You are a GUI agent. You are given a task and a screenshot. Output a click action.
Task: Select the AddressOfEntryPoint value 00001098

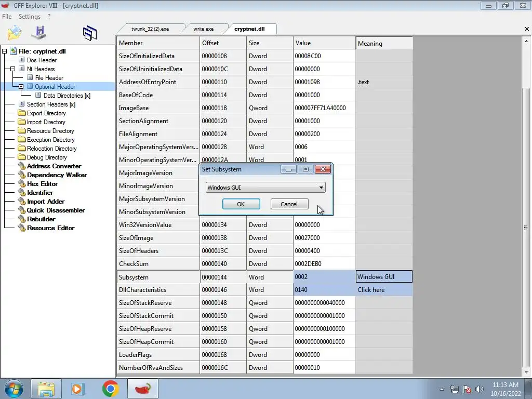(x=324, y=82)
